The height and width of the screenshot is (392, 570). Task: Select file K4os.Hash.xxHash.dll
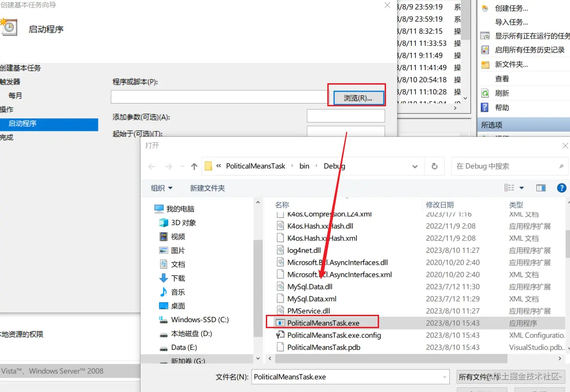[x=320, y=226]
